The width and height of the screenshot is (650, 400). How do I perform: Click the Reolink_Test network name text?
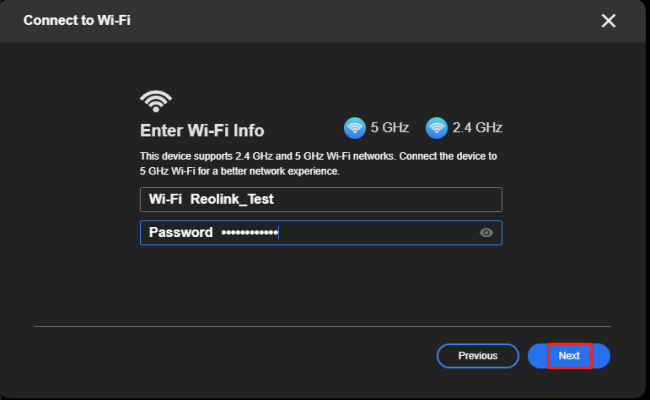pos(232,199)
